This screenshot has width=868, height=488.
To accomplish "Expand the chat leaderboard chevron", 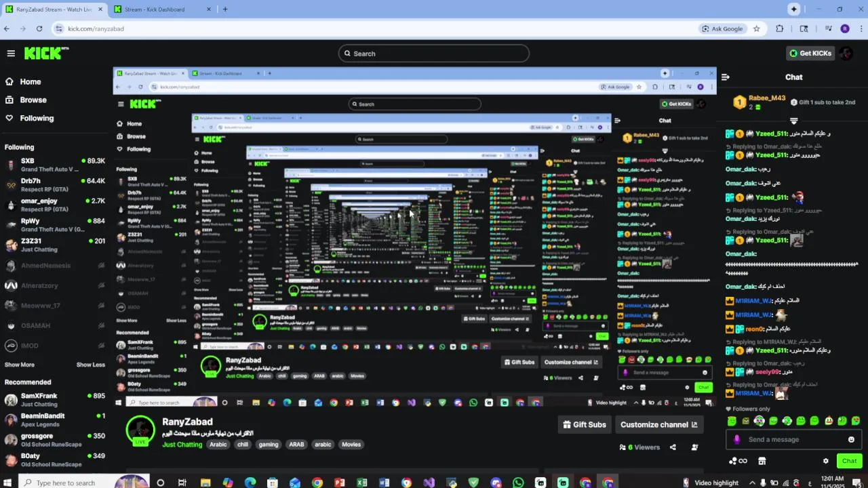I will pyautogui.click(x=793, y=121).
